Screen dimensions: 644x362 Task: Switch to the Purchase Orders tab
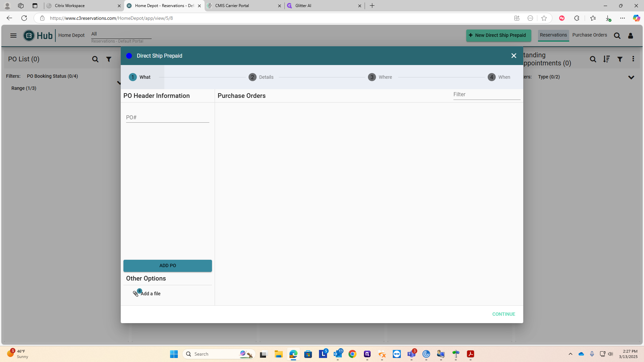(x=589, y=35)
